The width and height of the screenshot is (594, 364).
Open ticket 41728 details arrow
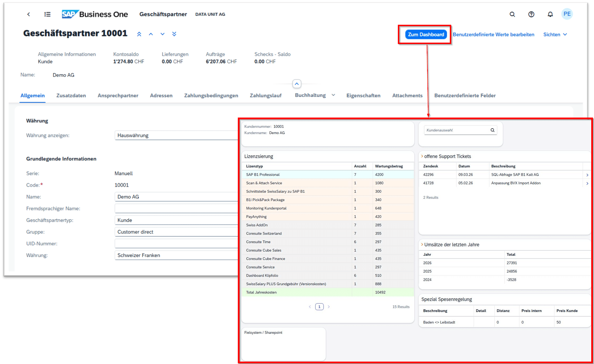[x=587, y=184]
